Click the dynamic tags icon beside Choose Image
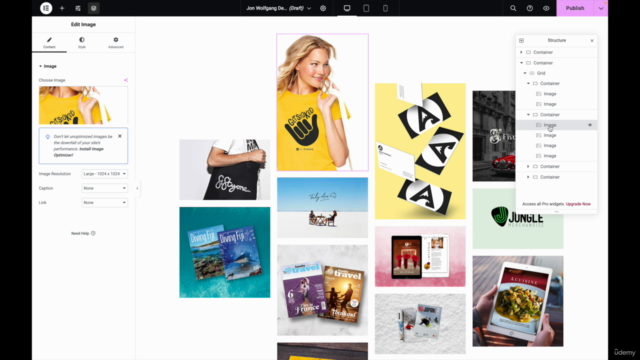Viewport: 640px width, 360px height. coord(126,80)
